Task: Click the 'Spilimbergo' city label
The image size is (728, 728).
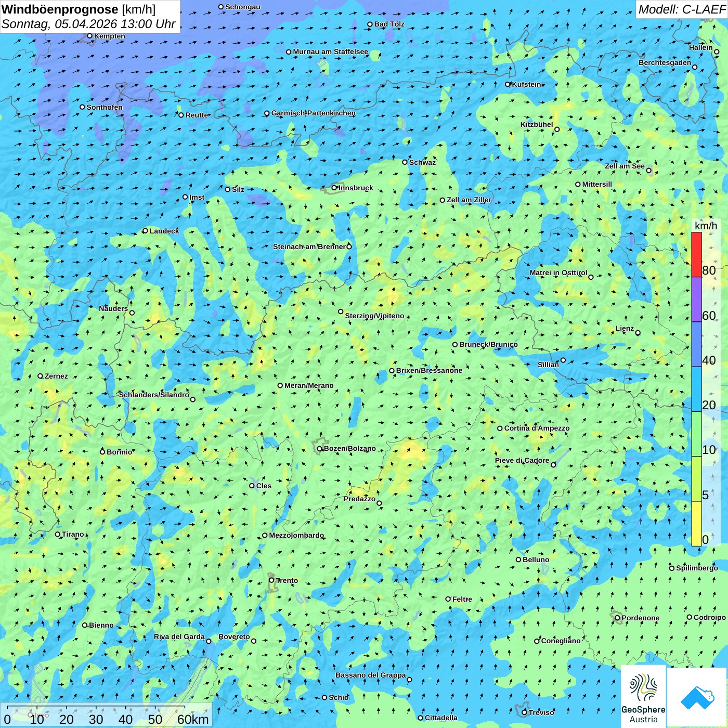Action: click(697, 568)
